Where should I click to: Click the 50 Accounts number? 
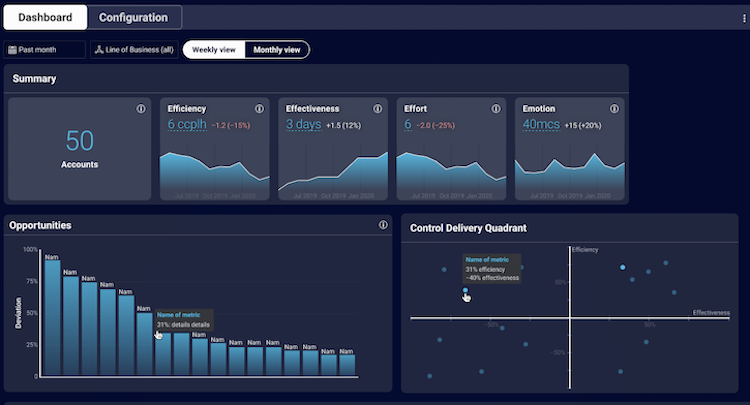(79, 141)
